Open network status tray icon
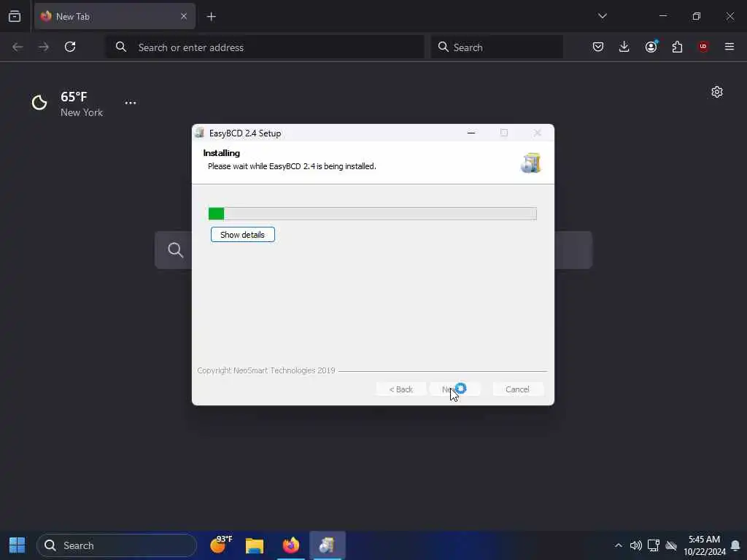 click(x=654, y=545)
